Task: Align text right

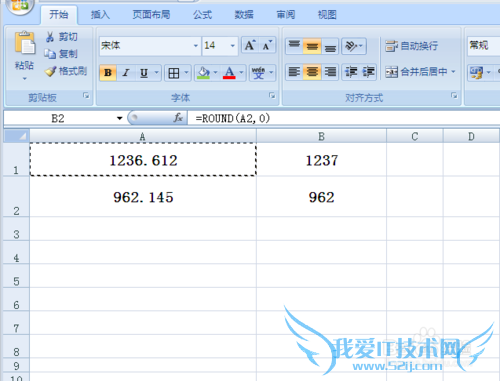Action: click(x=330, y=72)
